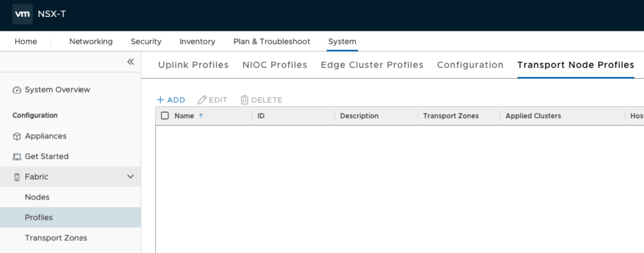Click the pencil Edit icon
This screenshot has height=253, width=644.
(202, 100)
